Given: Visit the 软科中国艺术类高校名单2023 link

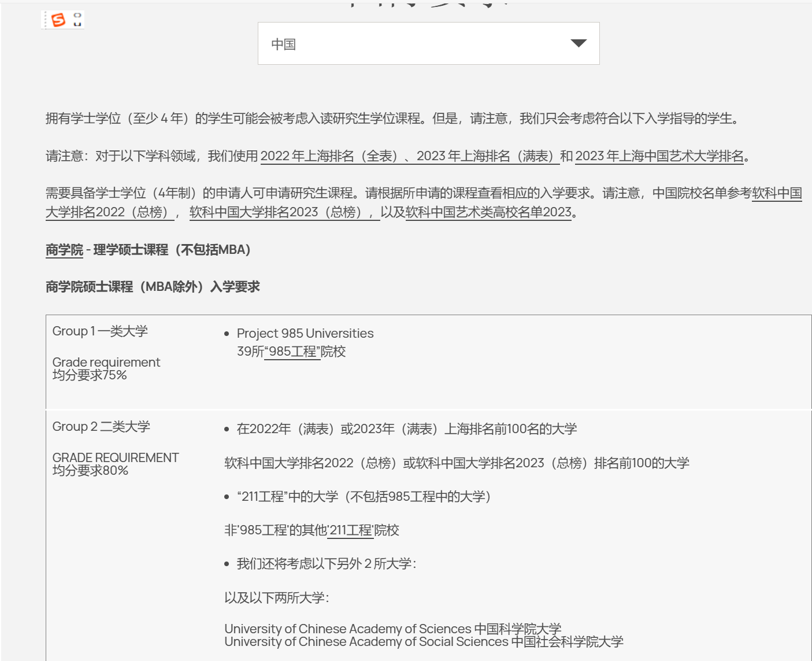Looking at the screenshot, I should 488,212.
